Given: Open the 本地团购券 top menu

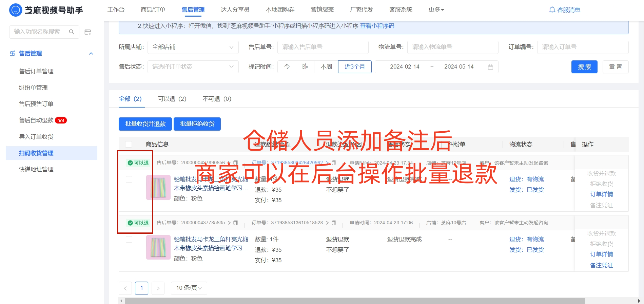Looking at the screenshot, I should [280, 9].
